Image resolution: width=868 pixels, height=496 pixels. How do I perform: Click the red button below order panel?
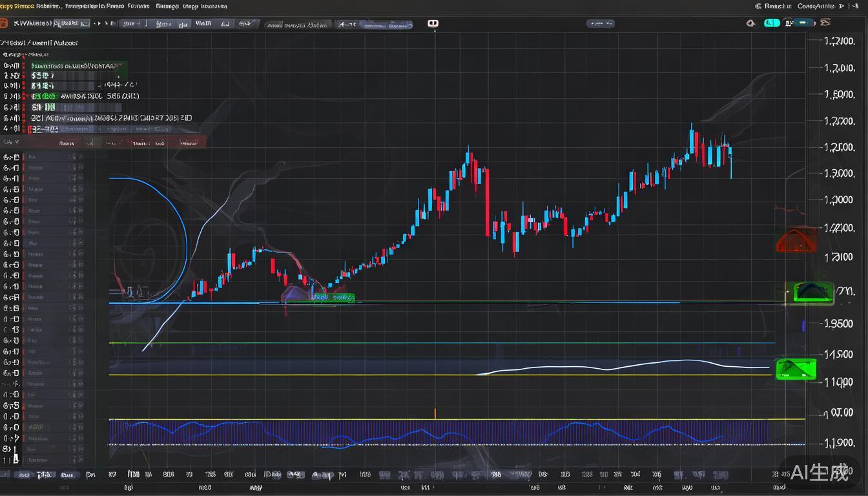pos(188,143)
